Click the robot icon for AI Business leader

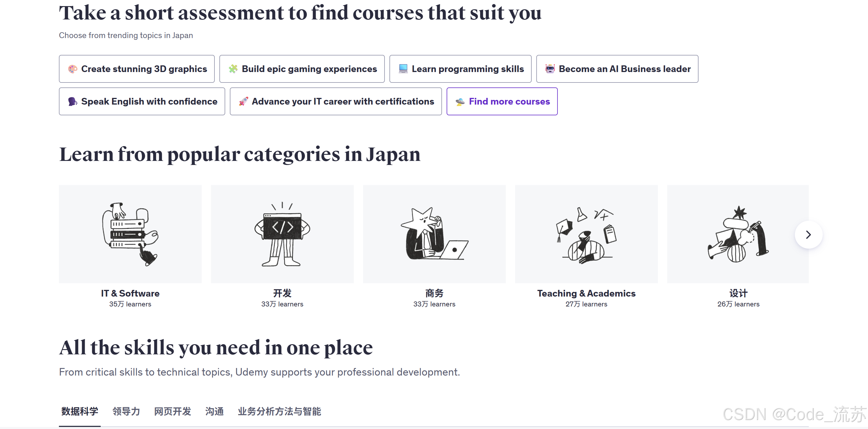point(550,69)
